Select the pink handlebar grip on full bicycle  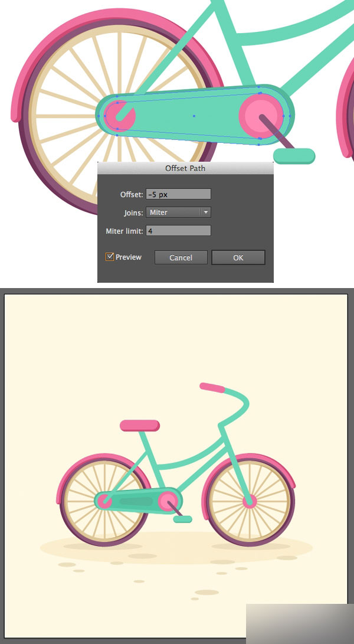point(212,387)
